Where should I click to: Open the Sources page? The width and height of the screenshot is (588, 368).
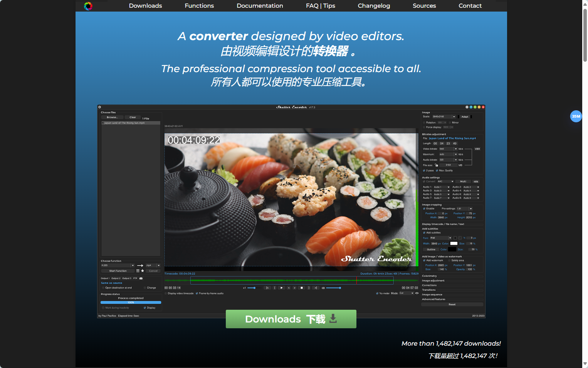click(424, 6)
